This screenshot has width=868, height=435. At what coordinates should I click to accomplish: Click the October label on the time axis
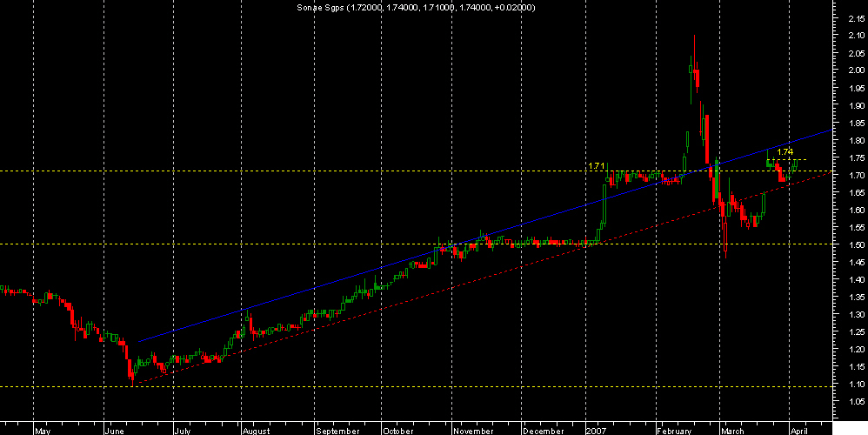398,432
